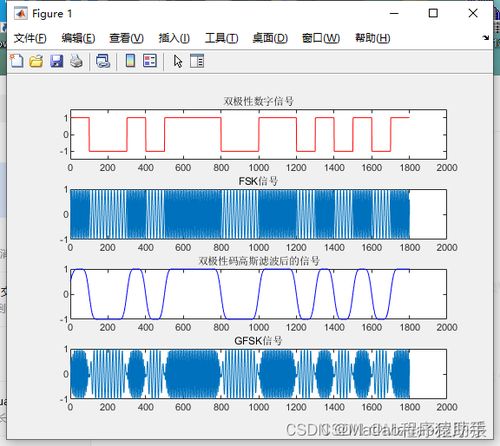Viewport: 500px width, 446px height.
Task: Click the New Figure toolbar icon
Action: (x=17, y=61)
